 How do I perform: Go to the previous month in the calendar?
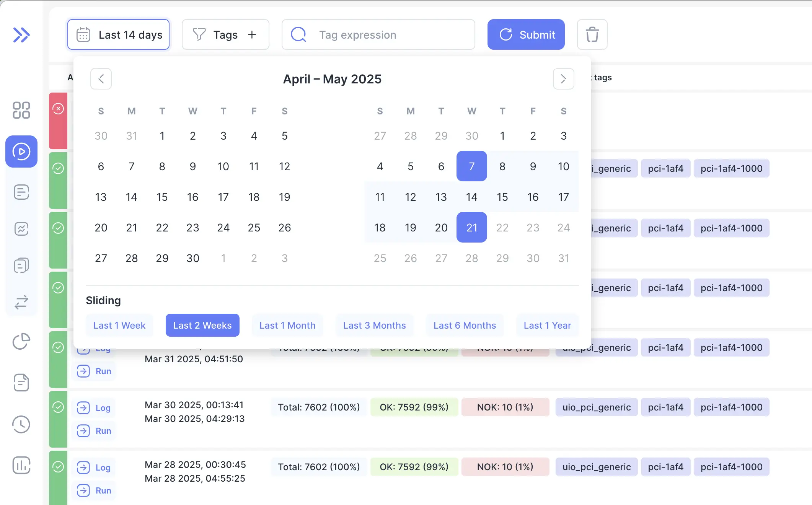101,79
